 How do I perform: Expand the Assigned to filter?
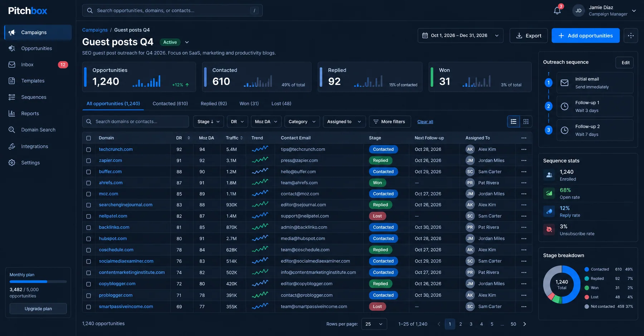click(x=344, y=122)
